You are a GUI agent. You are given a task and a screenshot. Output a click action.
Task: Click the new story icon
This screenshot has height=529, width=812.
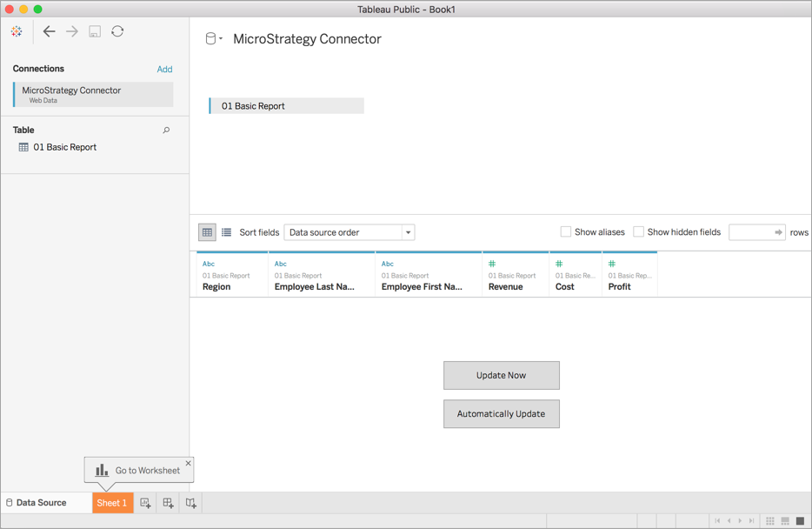click(190, 503)
